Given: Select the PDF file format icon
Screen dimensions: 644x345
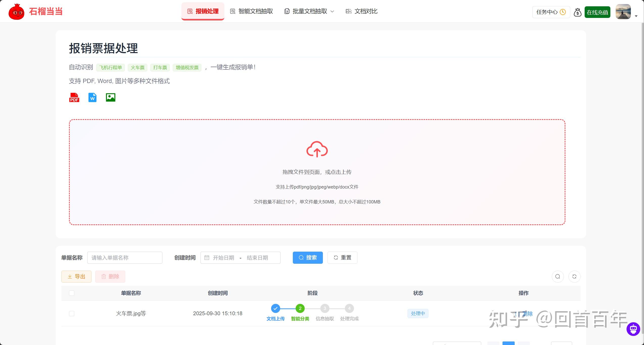Looking at the screenshot, I should pyautogui.click(x=74, y=97).
